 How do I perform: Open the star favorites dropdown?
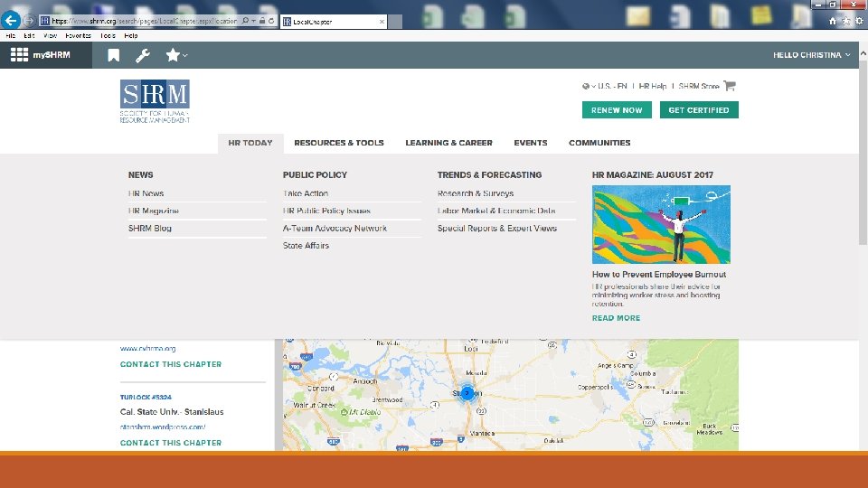click(176, 55)
